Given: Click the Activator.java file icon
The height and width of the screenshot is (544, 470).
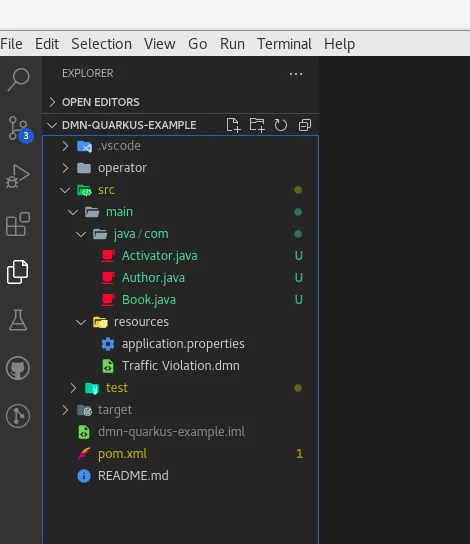Looking at the screenshot, I should (x=108, y=256).
